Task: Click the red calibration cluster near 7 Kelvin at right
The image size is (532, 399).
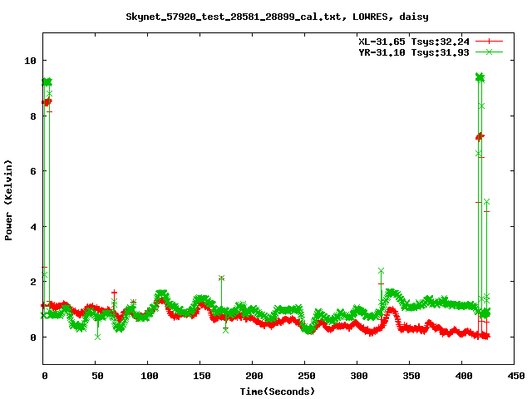Action: click(x=480, y=136)
